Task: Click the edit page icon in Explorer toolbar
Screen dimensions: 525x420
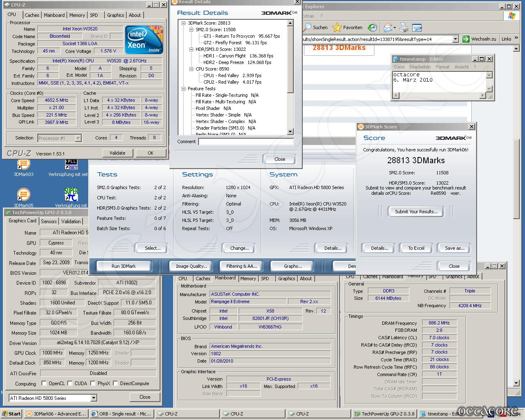Action: [417, 27]
